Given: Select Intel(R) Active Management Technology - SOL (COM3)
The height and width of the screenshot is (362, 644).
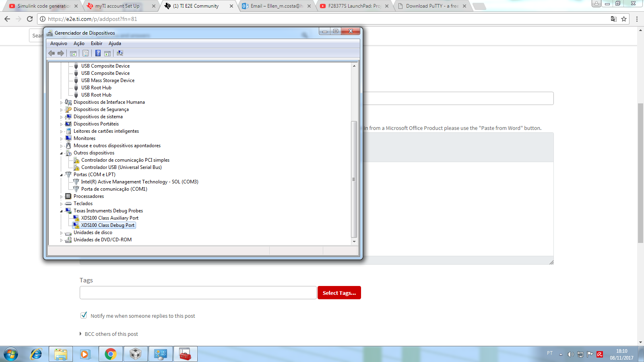Looking at the screenshot, I should click(x=140, y=182).
